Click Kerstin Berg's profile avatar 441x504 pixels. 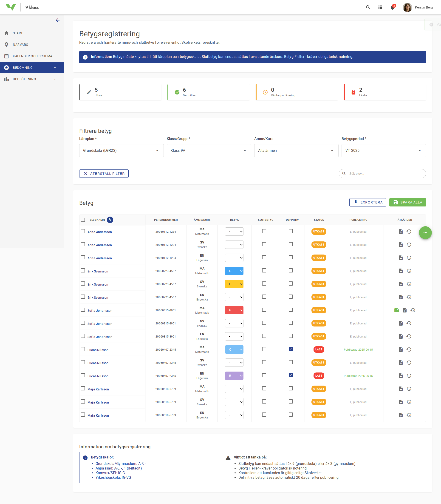(407, 7)
